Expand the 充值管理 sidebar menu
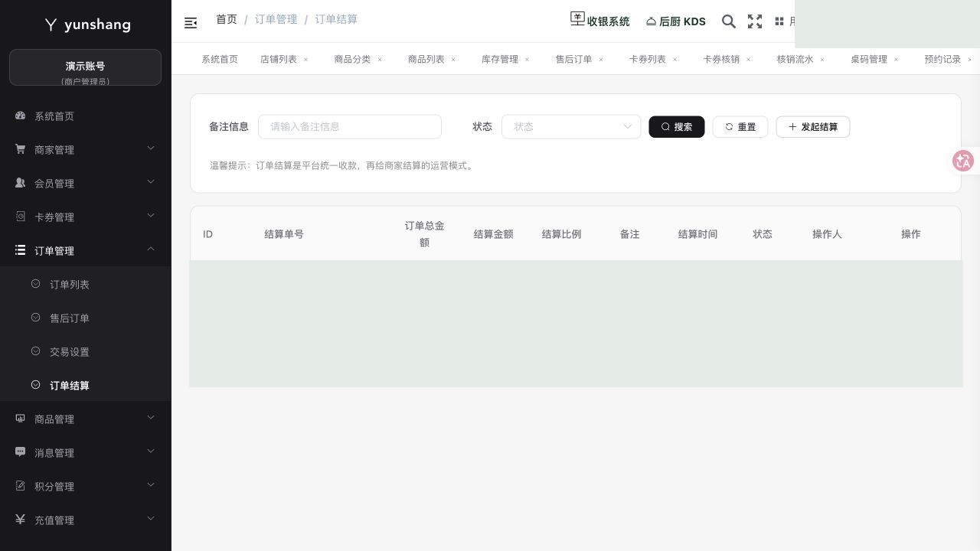Image resolution: width=980 pixels, height=551 pixels. point(86,520)
